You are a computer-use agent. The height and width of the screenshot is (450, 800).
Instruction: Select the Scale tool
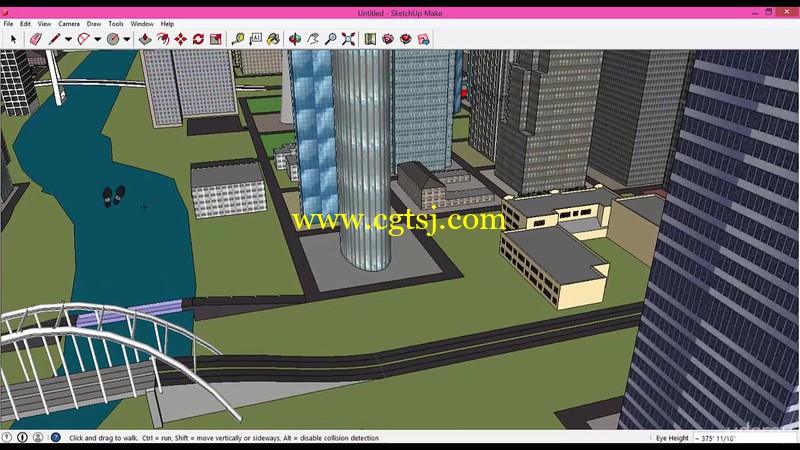[216, 39]
